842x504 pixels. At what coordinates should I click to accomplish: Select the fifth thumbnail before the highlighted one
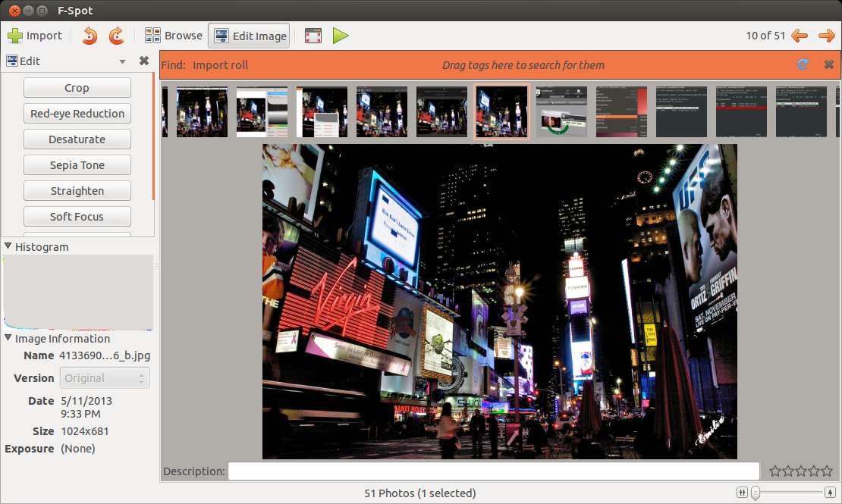point(442,111)
